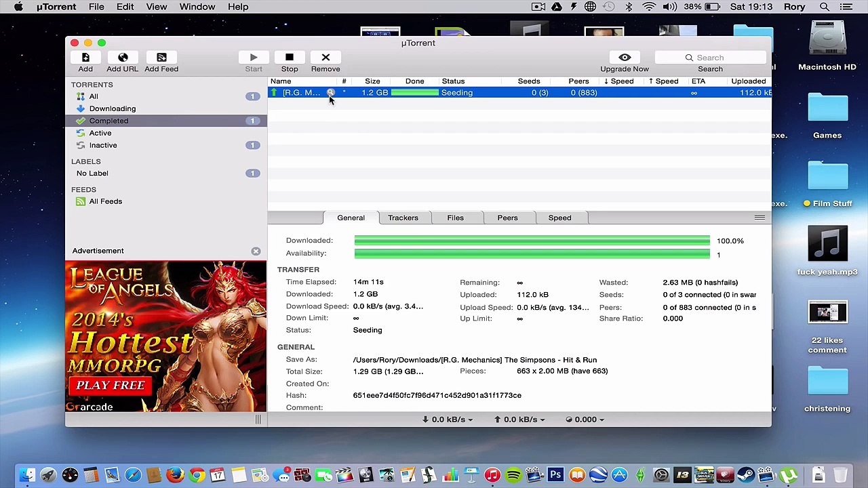
Task: Close the advertisement panel
Action: 256,251
